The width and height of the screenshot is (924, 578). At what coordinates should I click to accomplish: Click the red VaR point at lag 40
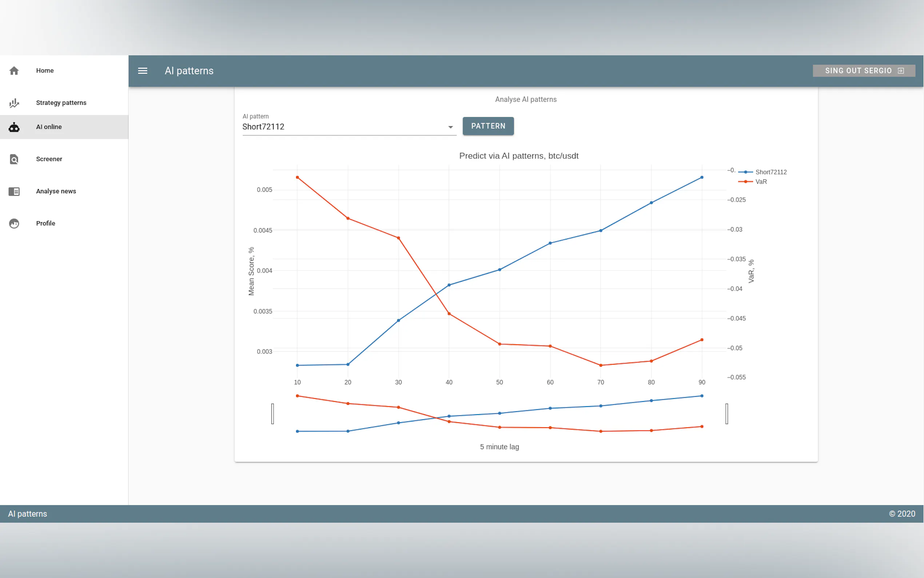(449, 314)
